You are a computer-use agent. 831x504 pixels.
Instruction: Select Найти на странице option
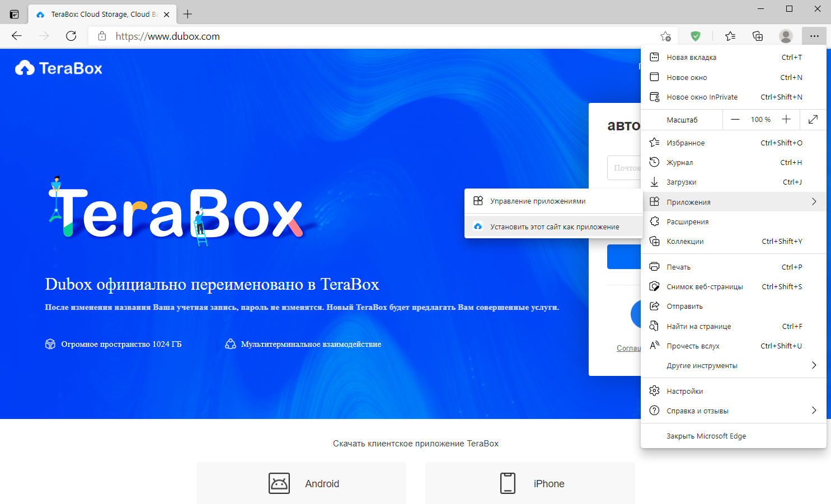[x=734, y=326]
